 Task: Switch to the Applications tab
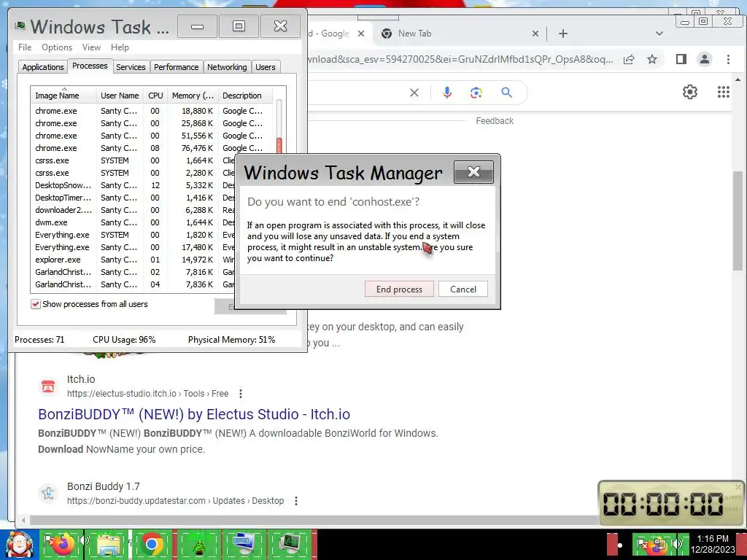click(x=43, y=67)
